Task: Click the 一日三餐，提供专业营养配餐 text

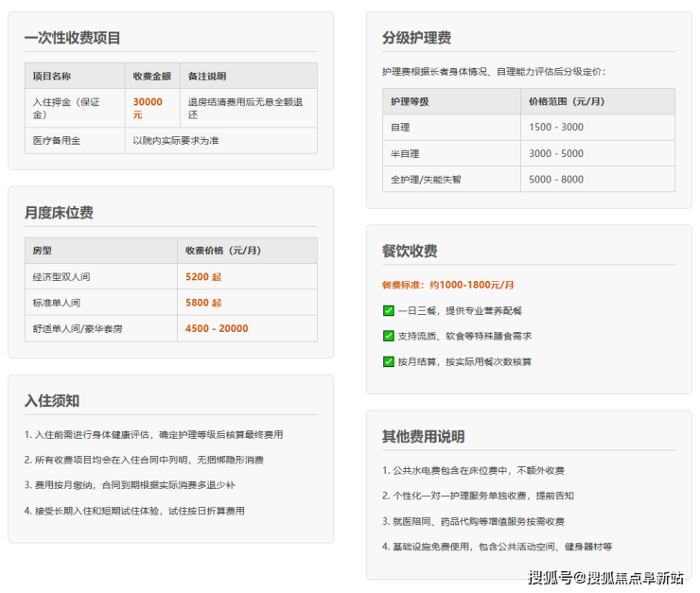Action: (460, 311)
